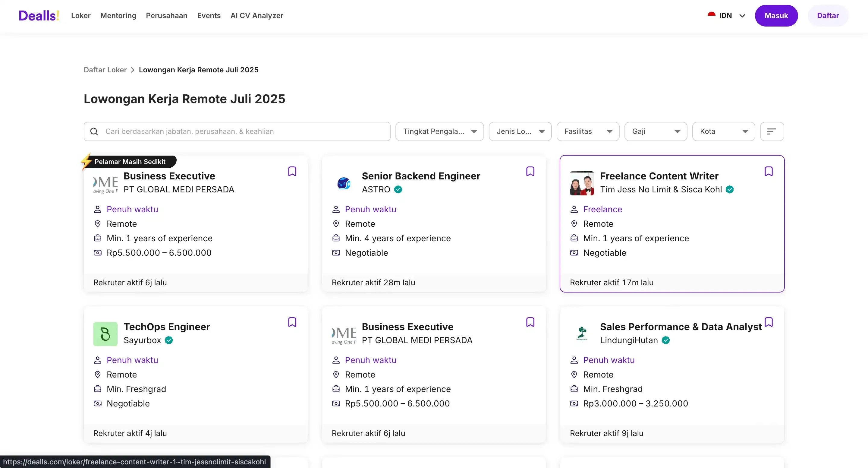868x468 pixels.
Task: Open the Events menu item
Action: pyautogui.click(x=209, y=15)
